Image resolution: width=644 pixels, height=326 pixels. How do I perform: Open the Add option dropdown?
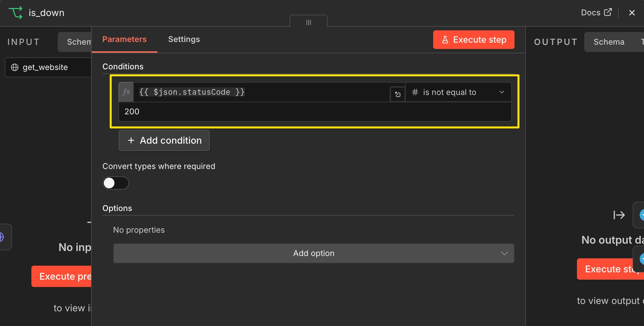point(314,253)
